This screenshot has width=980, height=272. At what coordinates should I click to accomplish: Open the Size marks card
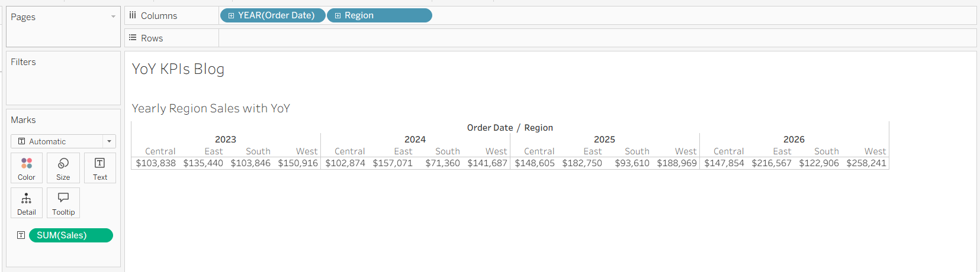tap(63, 168)
